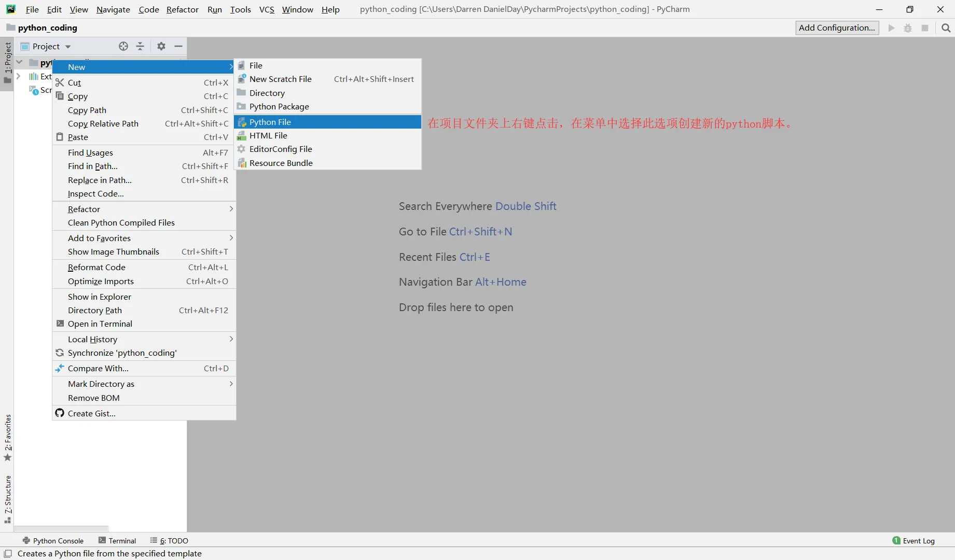Select Optimize Imports menu entry
Screen dimensions: 955x560
(x=144, y=281)
